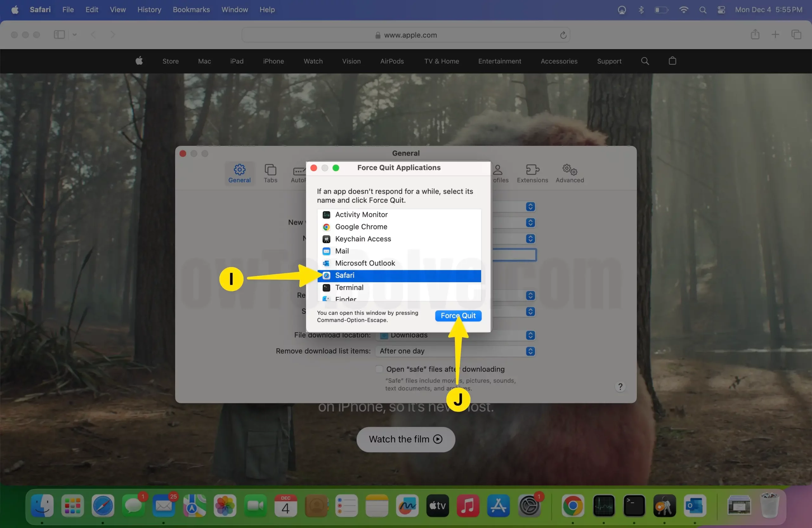The image size is (812, 528).
Task: Open File download location dropdown
Action: click(455, 335)
